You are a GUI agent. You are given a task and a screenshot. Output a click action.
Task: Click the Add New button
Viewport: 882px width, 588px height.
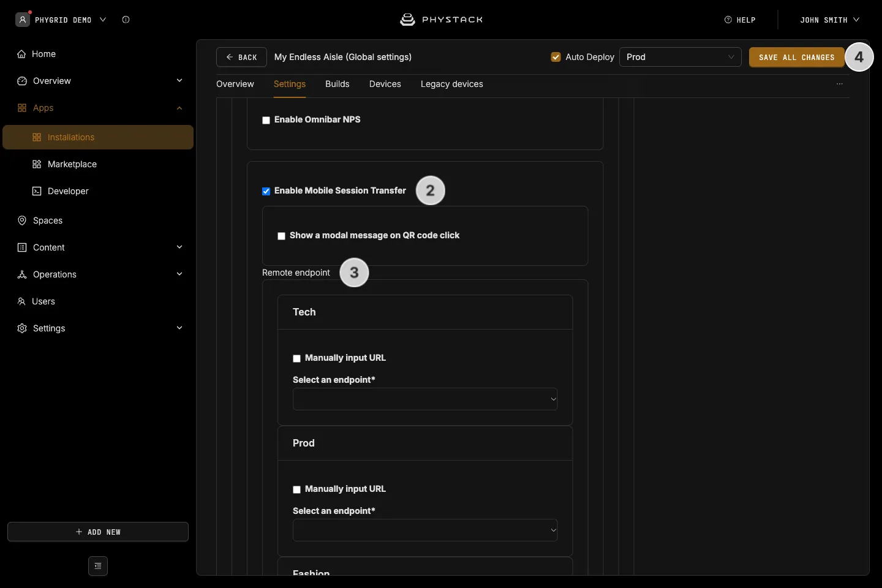pos(98,532)
